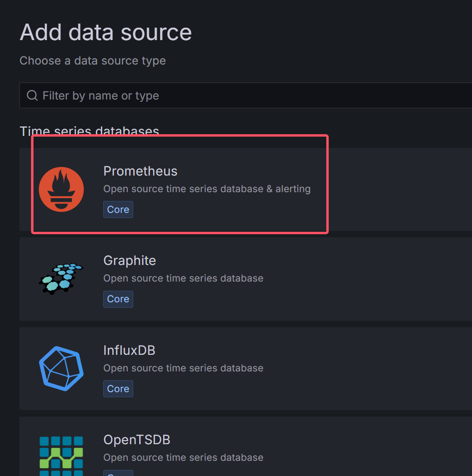Click the Choose a data source type subtitle
Screen dimensions: 472x476
coord(93,61)
